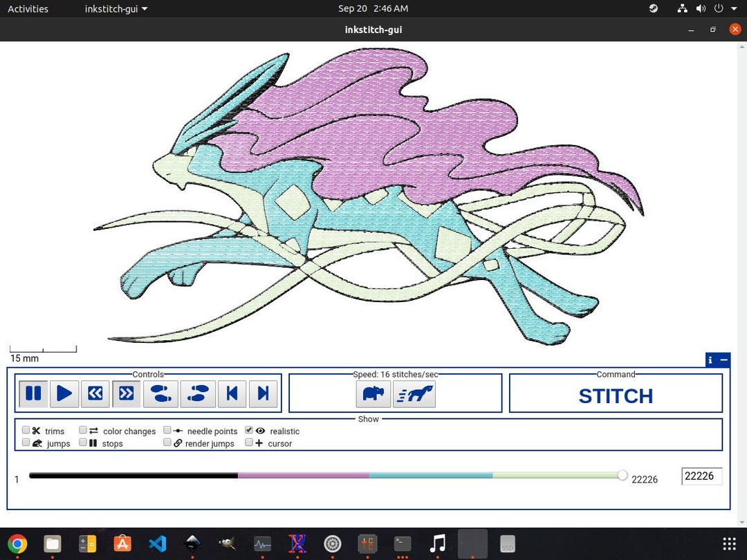Collapse the control panel with the minus button
747x560 pixels.
tap(723, 360)
